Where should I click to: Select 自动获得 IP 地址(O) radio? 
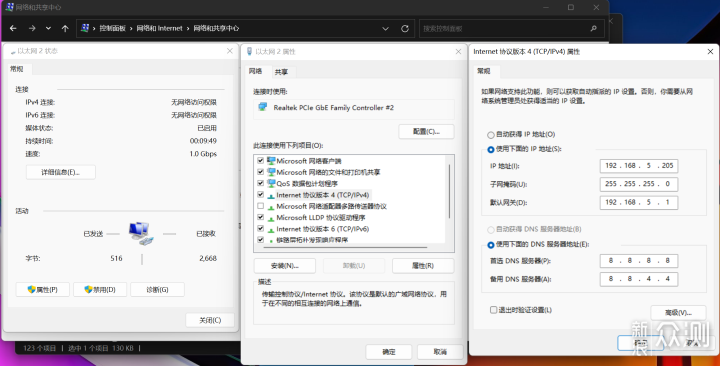click(x=490, y=135)
